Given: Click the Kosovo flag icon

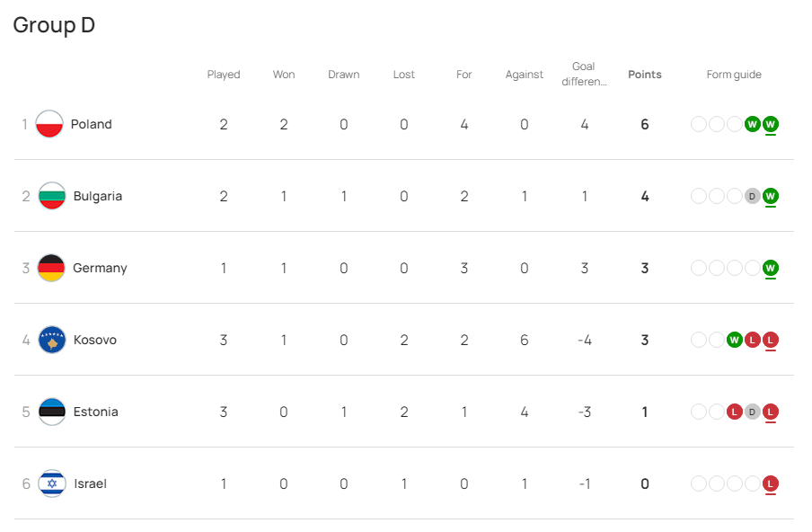Looking at the screenshot, I should click(x=52, y=340).
